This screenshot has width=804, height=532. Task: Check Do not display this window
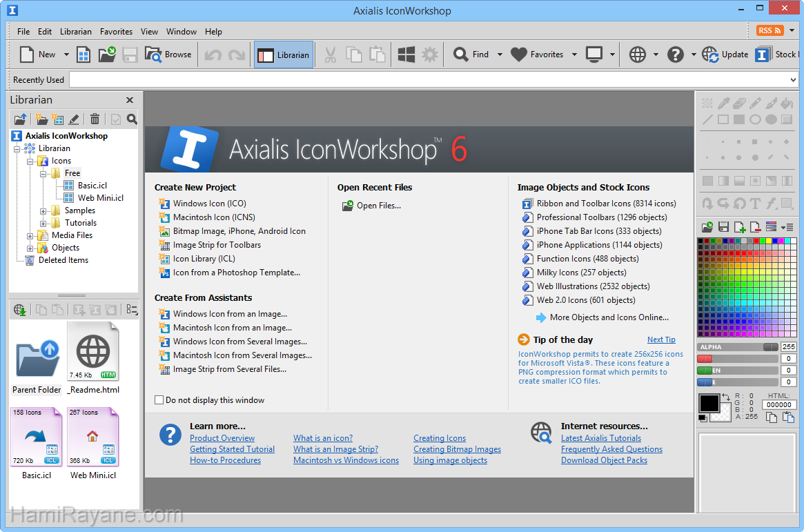pos(159,400)
